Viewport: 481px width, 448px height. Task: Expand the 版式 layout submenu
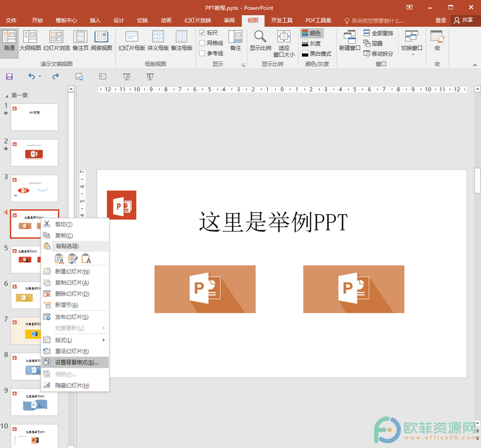(104, 340)
